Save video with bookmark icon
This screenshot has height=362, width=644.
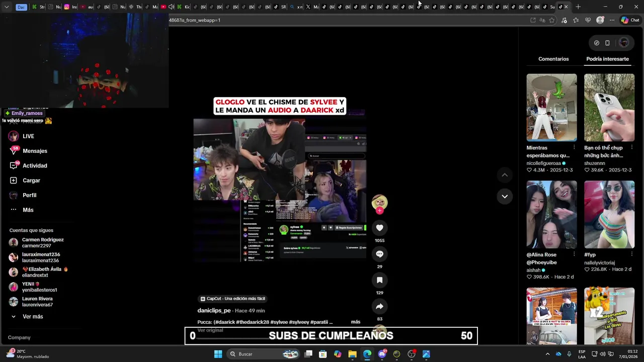click(x=379, y=280)
